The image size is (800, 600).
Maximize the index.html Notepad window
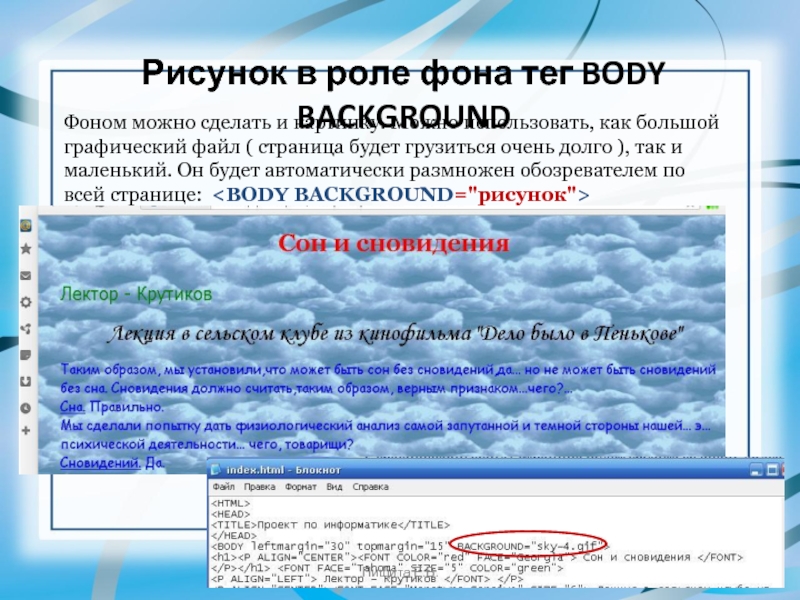772,469
